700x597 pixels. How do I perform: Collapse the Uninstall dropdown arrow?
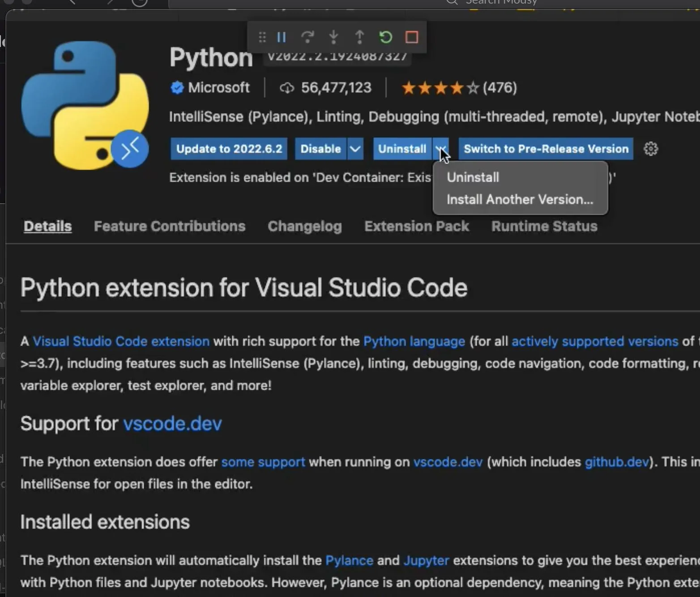[x=441, y=149]
